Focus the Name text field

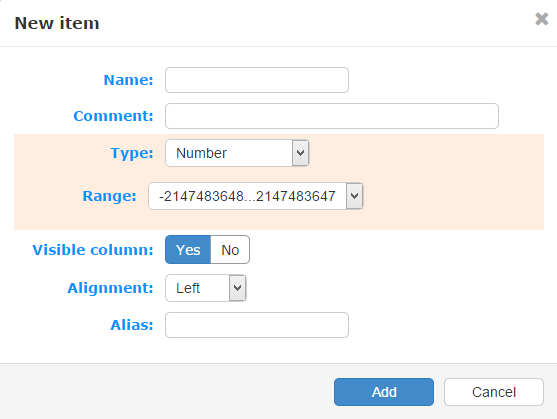(x=257, y=80)
